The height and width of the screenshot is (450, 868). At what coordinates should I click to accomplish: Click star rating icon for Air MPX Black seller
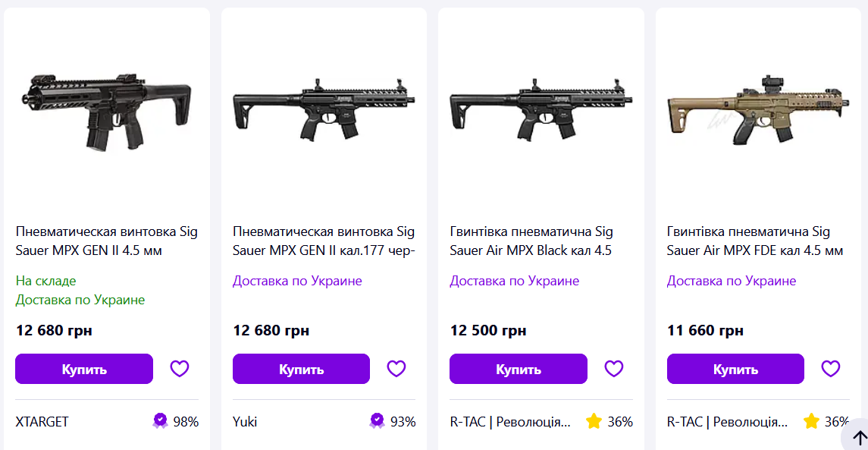coord(594,421)
